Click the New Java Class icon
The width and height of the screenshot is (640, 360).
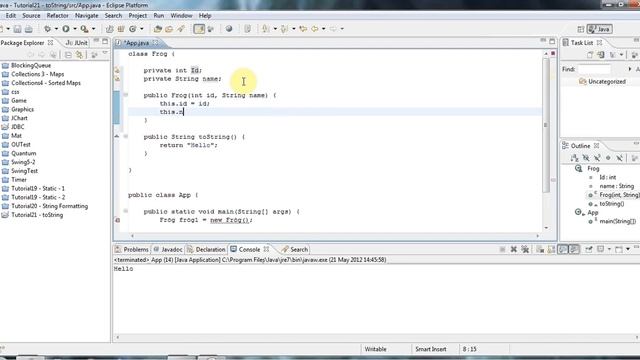click(x=133, y=29)
